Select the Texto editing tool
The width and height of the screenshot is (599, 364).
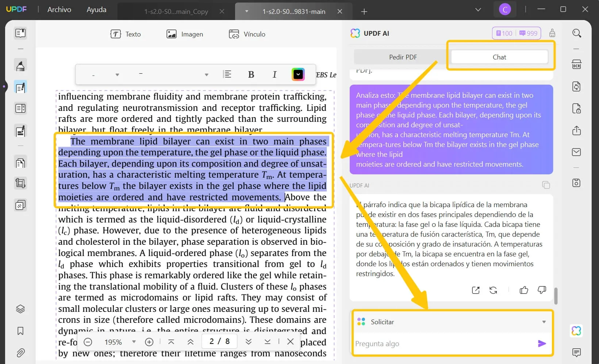click(126, 34)
